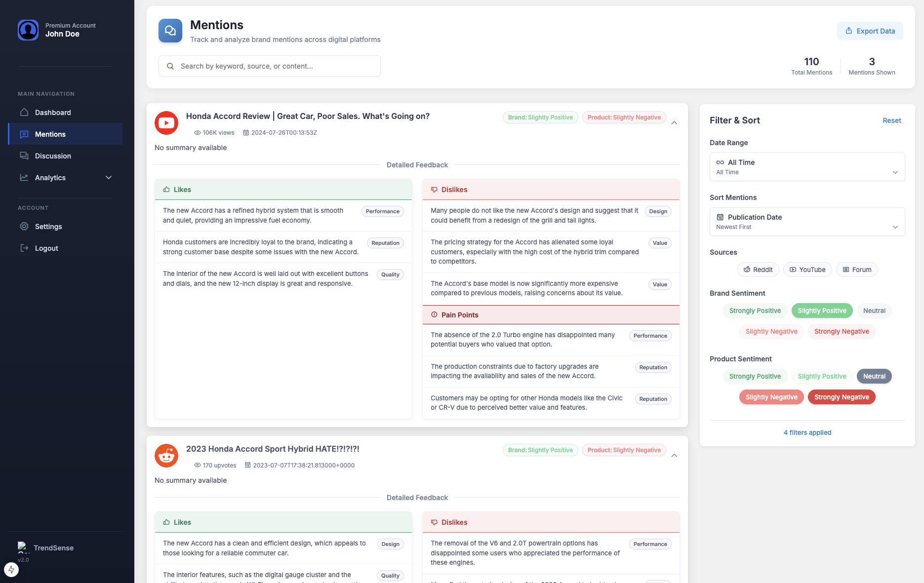
Task: Collapse the Honda Accord Review mention card
Action: coord(674,123)
